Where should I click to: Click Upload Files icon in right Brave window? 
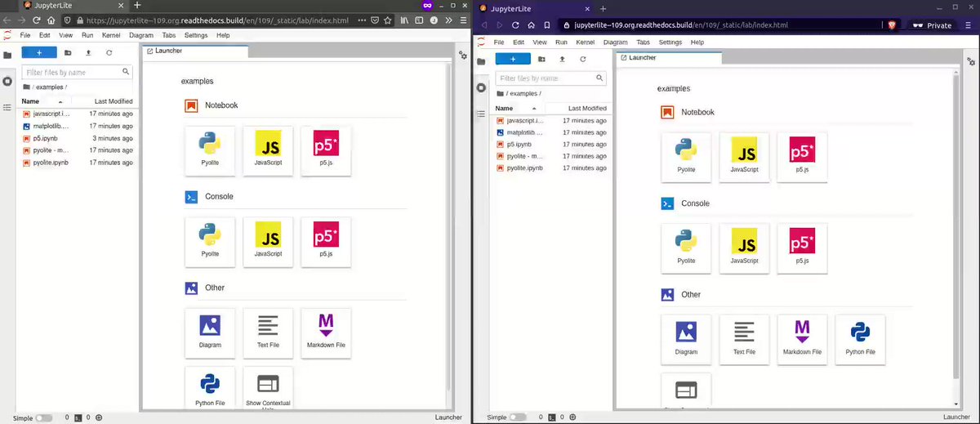point(562,59)
